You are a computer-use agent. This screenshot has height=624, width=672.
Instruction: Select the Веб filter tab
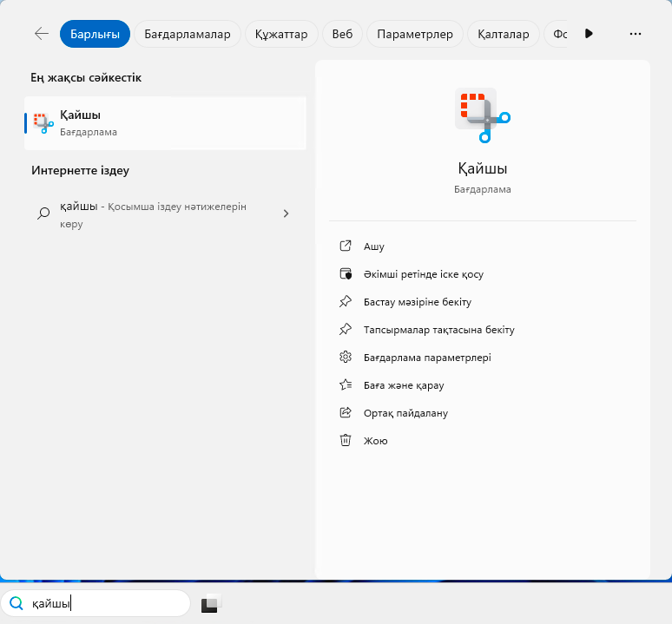342,34
